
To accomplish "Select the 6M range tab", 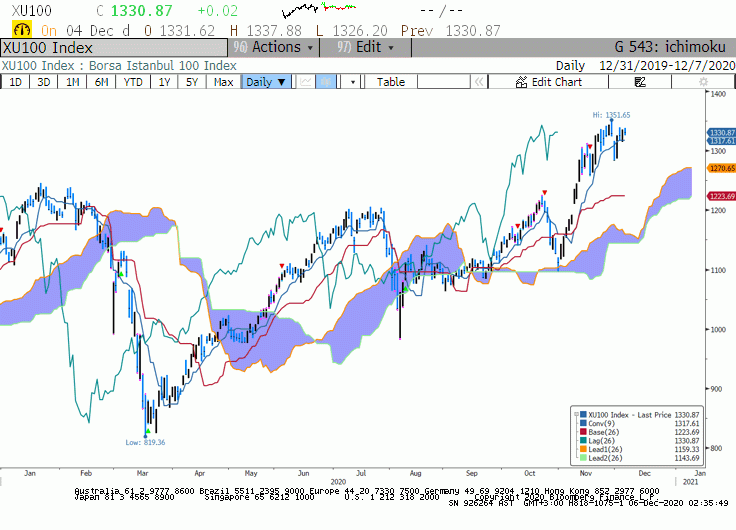I will pyautogui.click(x=101, y=82).
